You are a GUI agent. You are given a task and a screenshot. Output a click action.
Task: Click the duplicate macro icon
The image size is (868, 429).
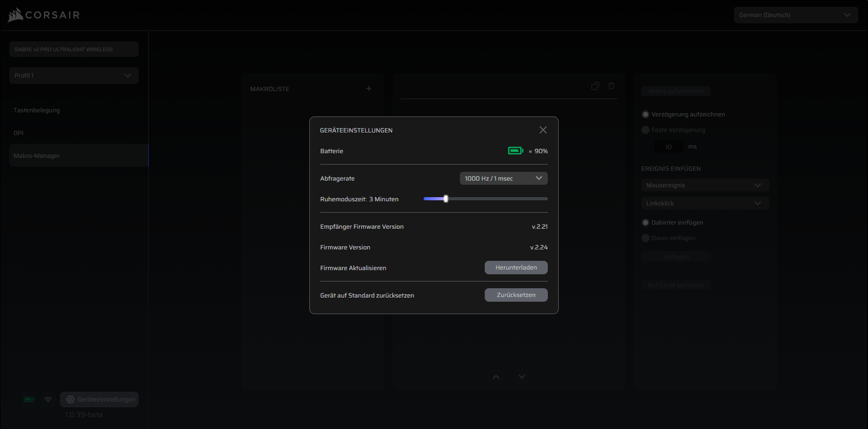(x=595, y=86)
